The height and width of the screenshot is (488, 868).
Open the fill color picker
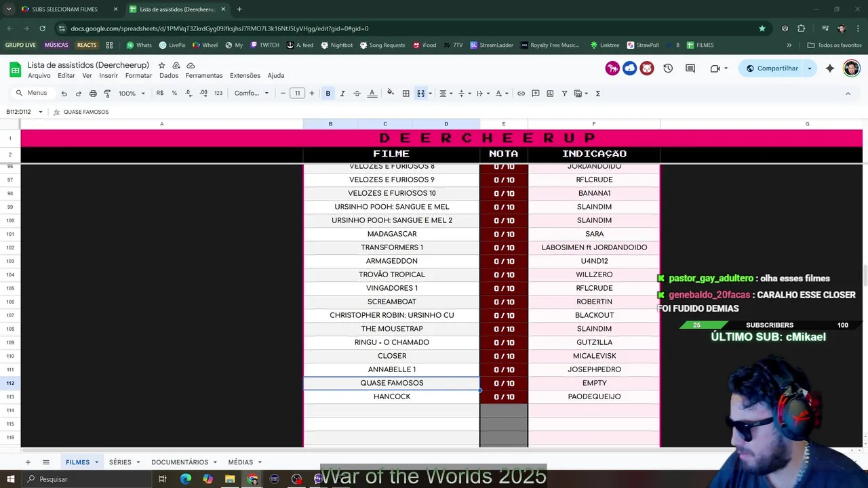391,94
